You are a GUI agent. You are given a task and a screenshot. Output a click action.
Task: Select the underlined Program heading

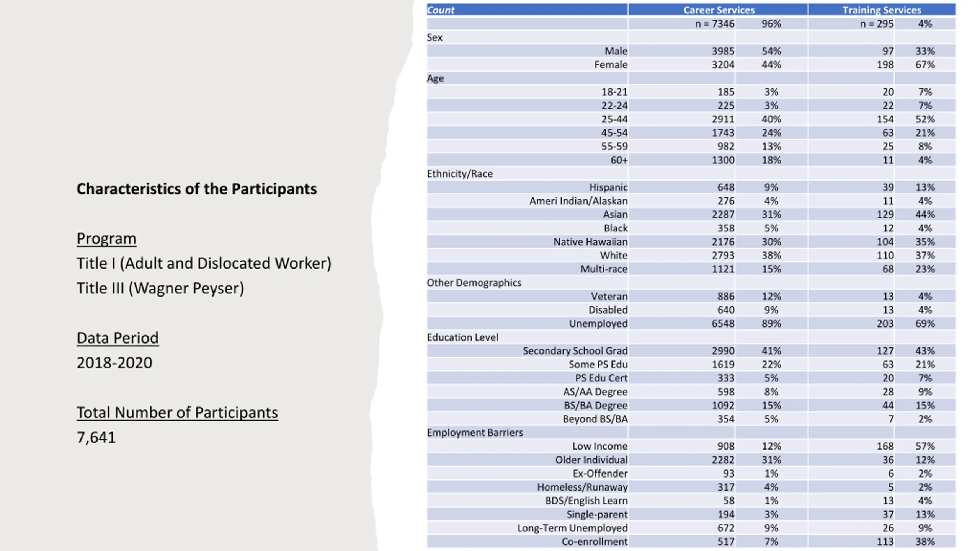pos(106,239)
